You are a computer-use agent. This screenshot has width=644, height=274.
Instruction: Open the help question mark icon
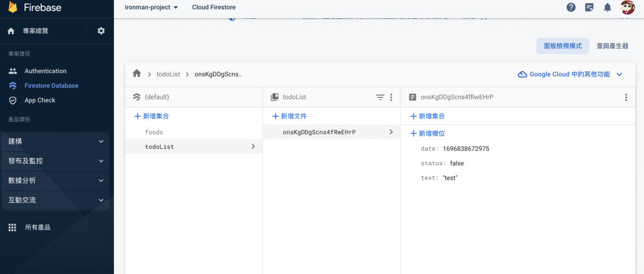(x=571, y=8)
